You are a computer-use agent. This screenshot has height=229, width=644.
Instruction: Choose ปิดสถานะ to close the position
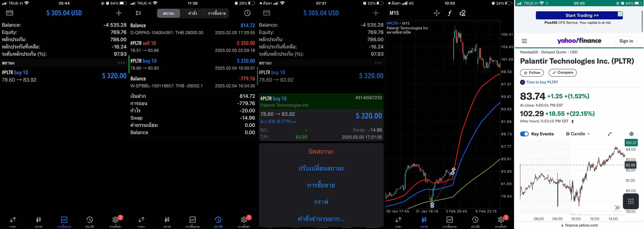point(321,151)
